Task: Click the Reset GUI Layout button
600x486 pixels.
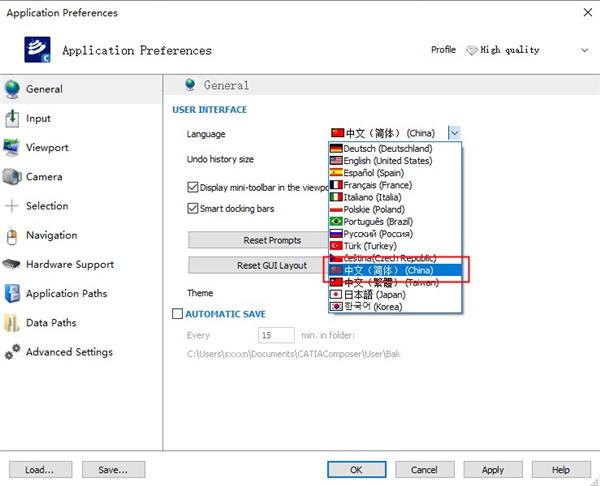Action: (258, 265)
